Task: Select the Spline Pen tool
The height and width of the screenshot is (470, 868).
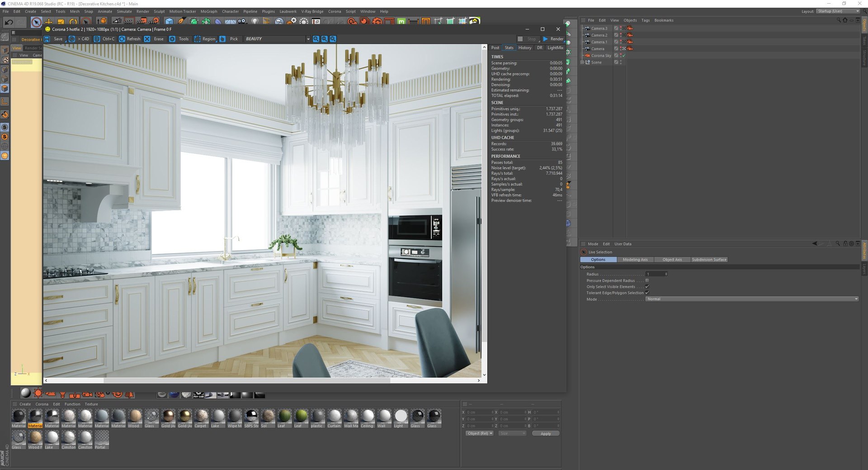Action: pos(181,21)
